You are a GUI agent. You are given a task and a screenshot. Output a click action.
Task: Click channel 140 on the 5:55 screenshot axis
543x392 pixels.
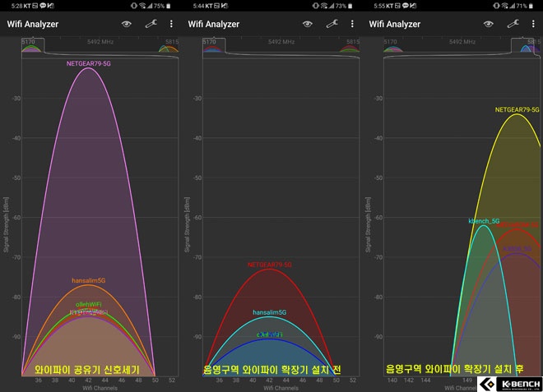(392, 380)
